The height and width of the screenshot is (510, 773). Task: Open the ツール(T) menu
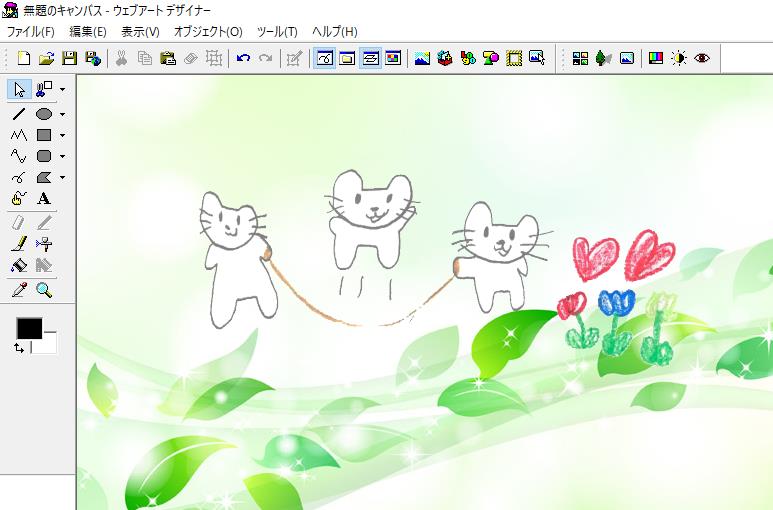click(277, 32)
